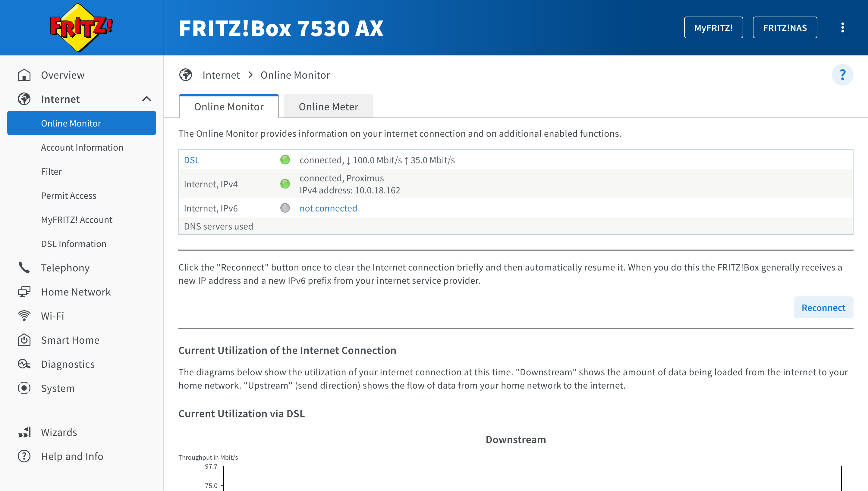Screen dimensions: 868x491
Task: Click the Wizards sidebar icon
Action: tap(24, 432)
